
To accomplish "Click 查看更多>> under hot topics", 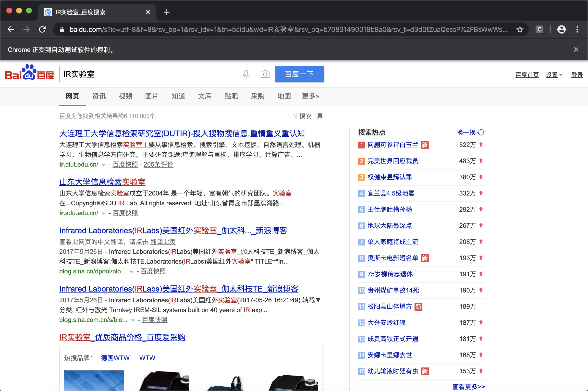I will click(468, 387).
